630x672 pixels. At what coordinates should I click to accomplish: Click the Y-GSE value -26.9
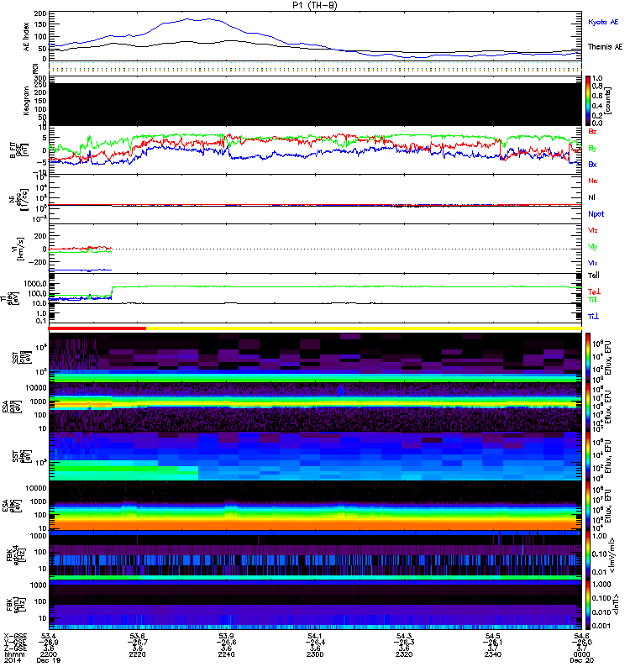49,643
